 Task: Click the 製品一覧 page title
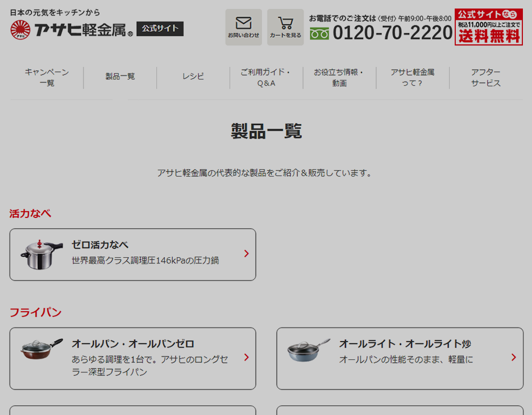(267, 131)
